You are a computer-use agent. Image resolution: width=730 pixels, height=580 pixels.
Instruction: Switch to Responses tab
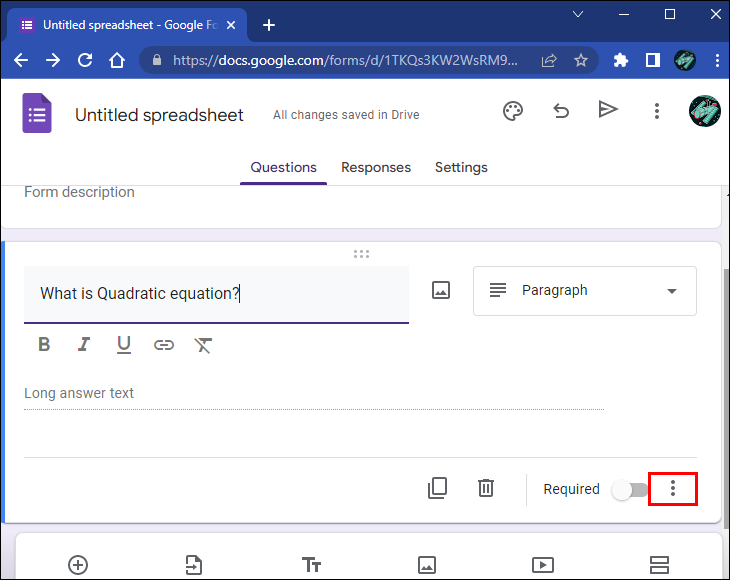(376, 167)
